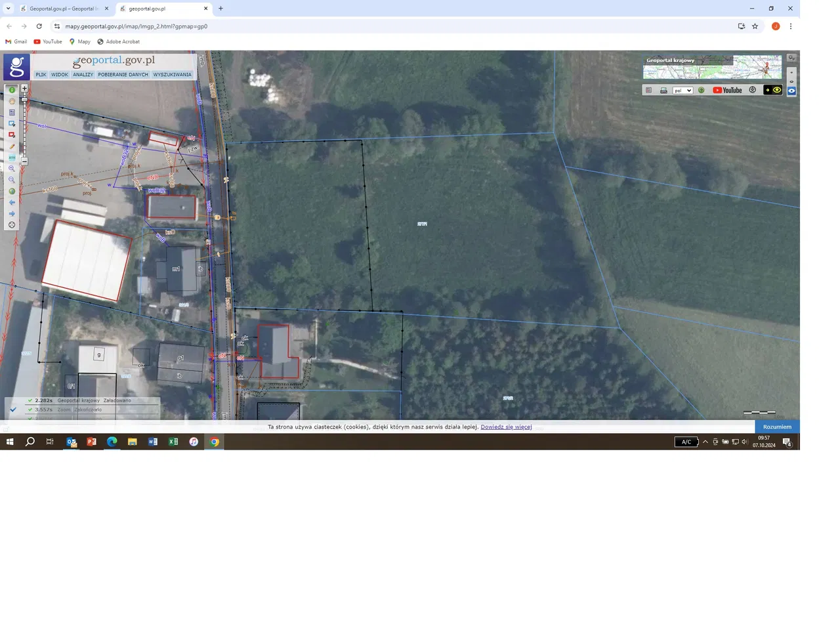Toggle the yellow eye high-contrast mode
840x630 pixels.
pyautogui.click(x=777, y=91)
